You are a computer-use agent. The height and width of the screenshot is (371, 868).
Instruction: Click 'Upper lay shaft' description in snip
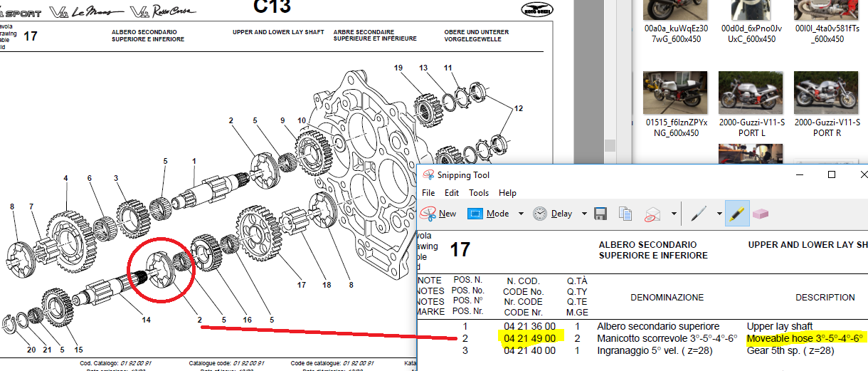[780, 326]
